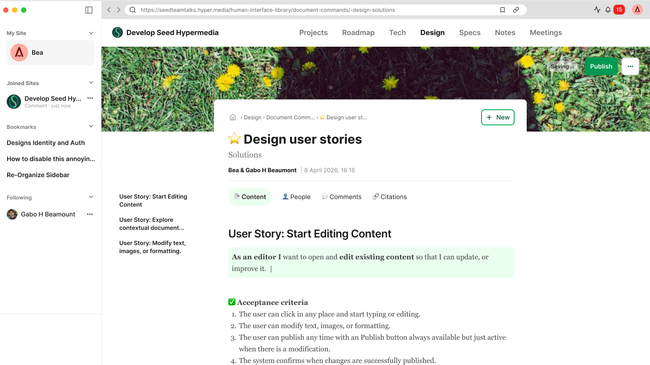
Task: Switch to the Citations tab
Action: 390,197
